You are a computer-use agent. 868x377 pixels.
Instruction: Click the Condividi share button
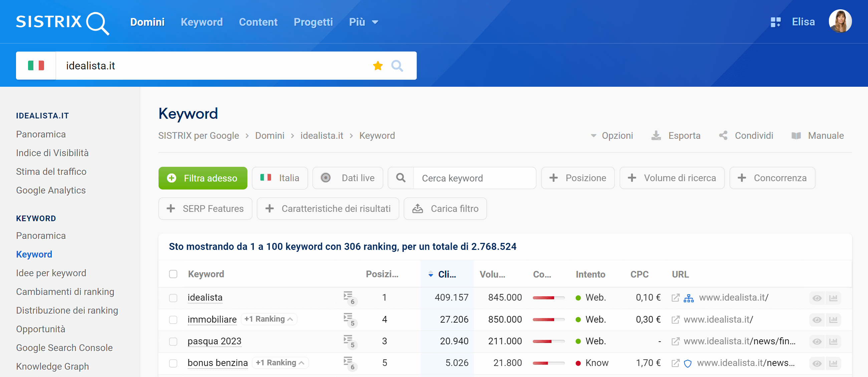pyautogui.click(x=746, y=136)
